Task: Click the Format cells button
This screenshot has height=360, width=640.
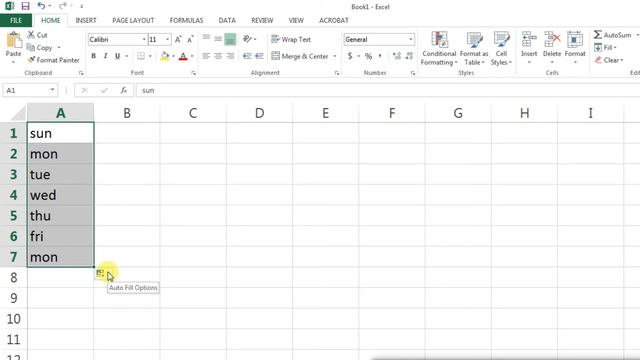Action: [x=575, y=48]
